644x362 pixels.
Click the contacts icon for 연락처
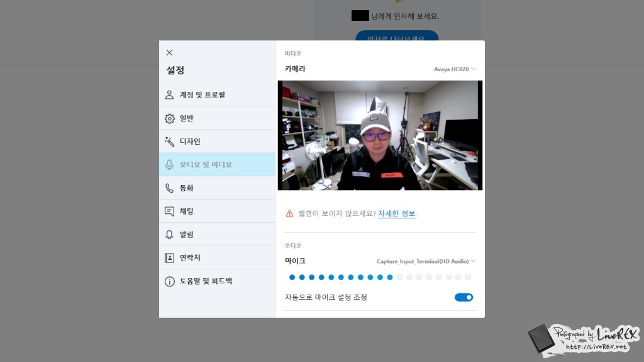pyautogui.click(x=169, y=258)
